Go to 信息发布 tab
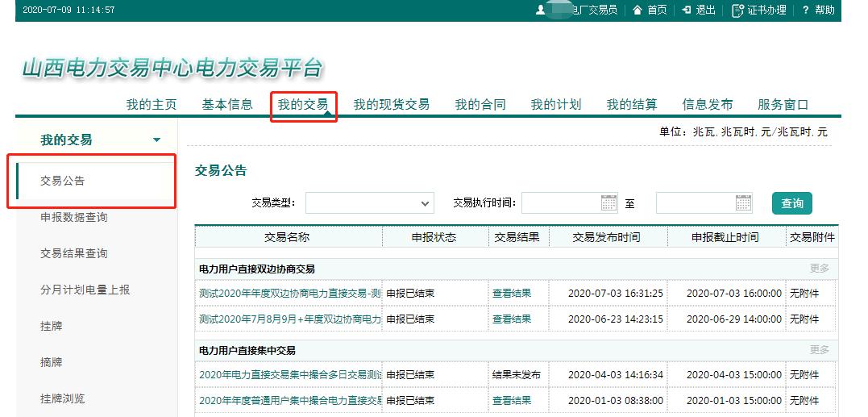 click(x=707, y=105)
